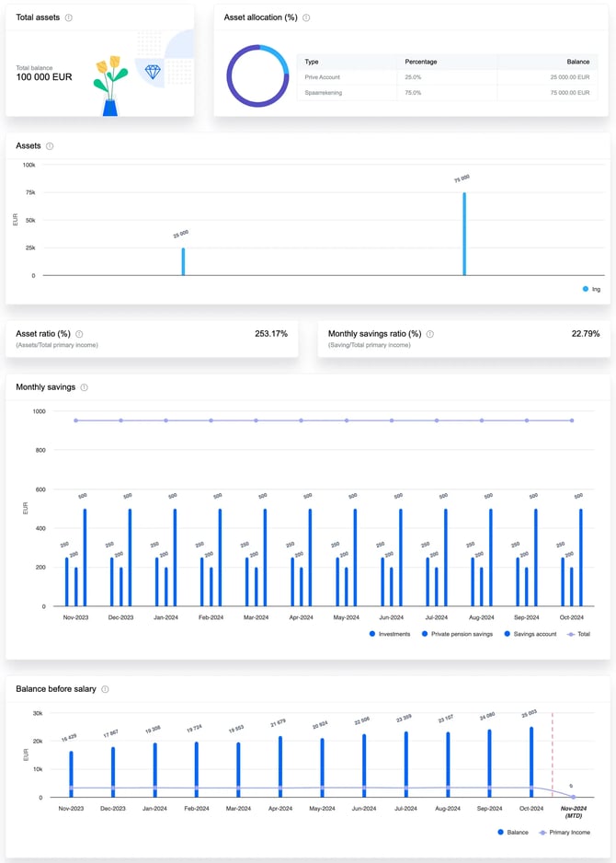Toggle the Total line in savings legend
The height and width of the screenshot is (863, 616).
[x=577, y=634]
